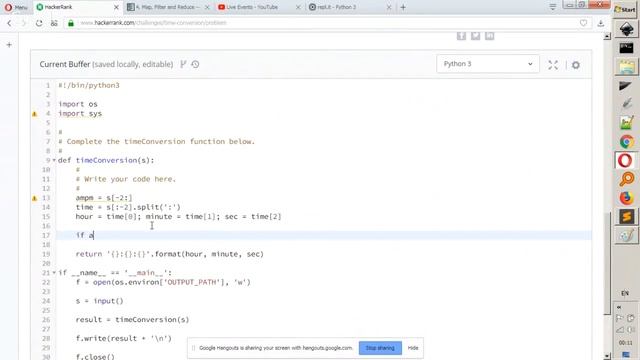Open a new browser tab
Viewport: 640px width, 360px height.
click(403, 7)
